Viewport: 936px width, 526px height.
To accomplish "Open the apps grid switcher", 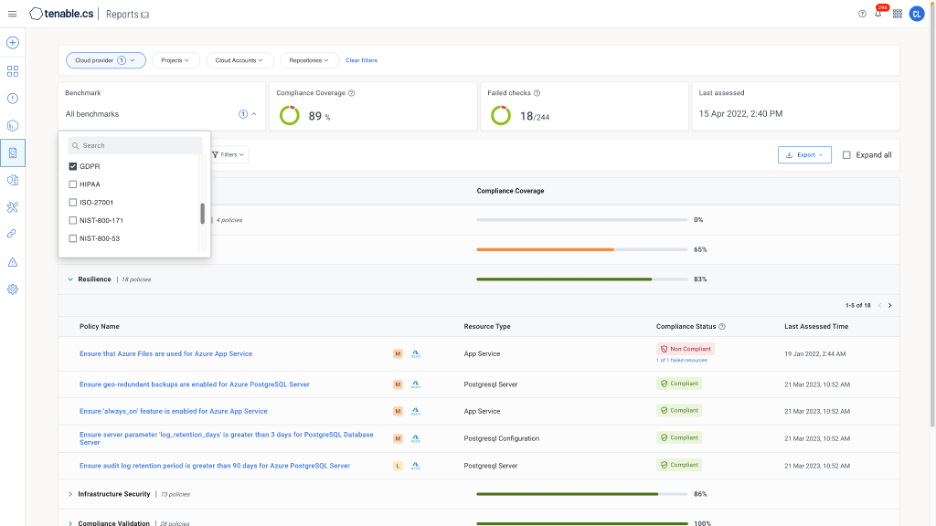I will (897, 14).
